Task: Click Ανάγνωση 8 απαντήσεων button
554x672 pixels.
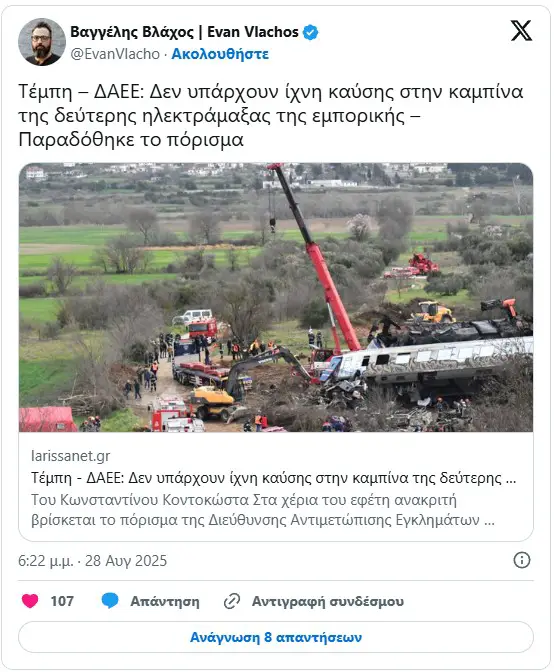Action: coord(276,637)
